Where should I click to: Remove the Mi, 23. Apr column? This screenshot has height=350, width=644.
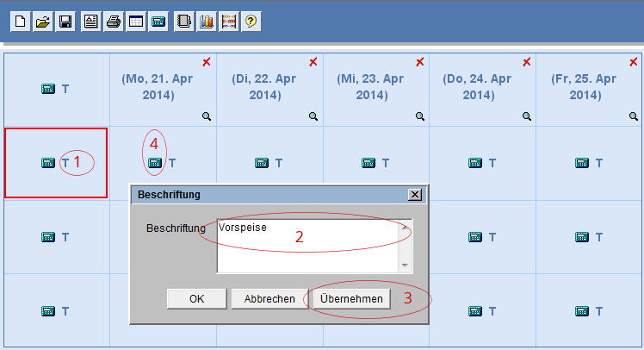(x=420, y=62)
